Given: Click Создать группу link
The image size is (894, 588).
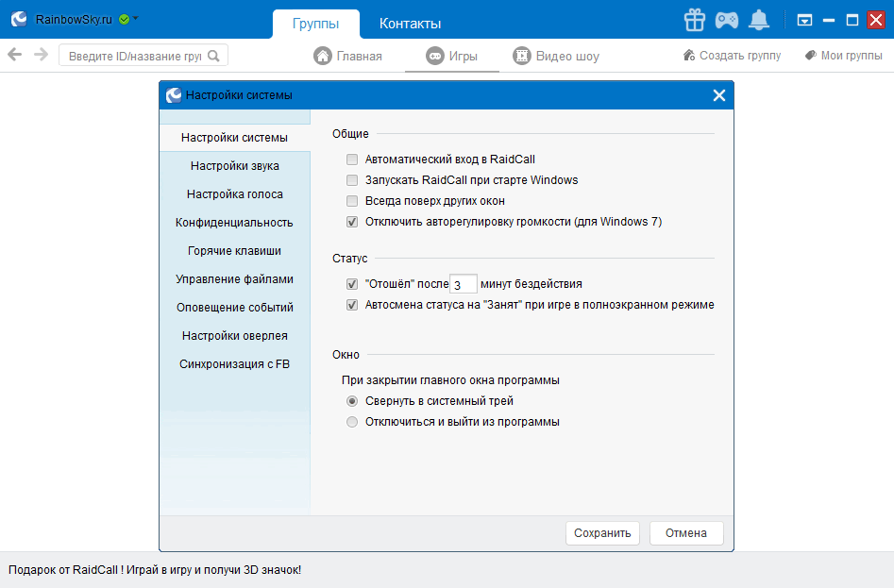Looking at the screenshot, I should [x=732, y=56].
